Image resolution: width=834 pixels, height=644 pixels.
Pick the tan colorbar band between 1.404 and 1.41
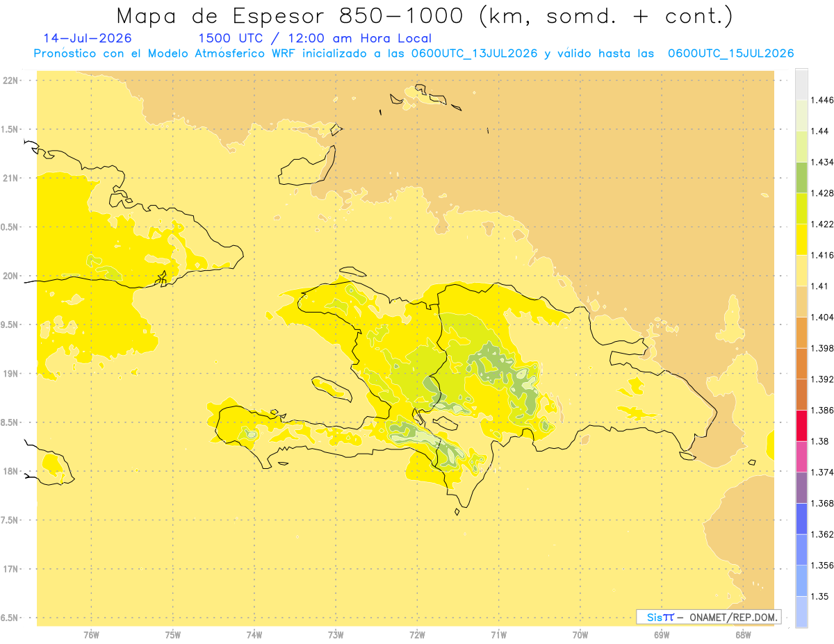pyautogui.click(x=801, y=302)
